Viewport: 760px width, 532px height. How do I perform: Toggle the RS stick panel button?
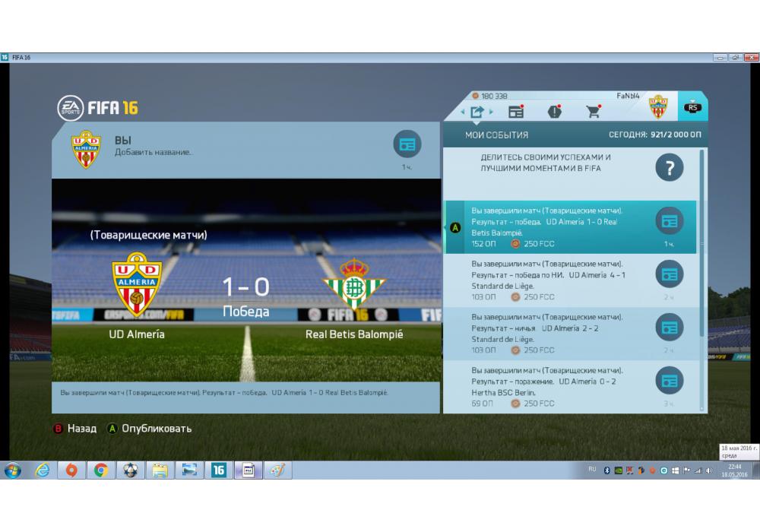[692, 106]
